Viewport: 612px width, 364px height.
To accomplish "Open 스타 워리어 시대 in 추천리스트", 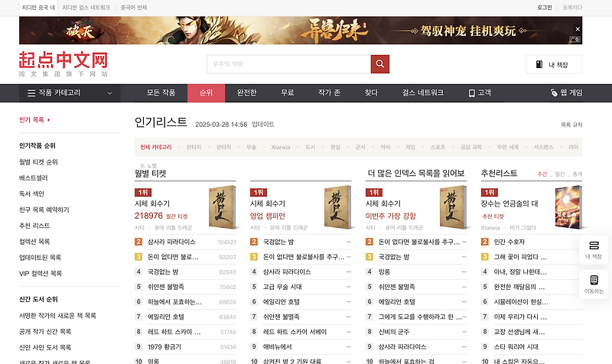I will (516, 347).
